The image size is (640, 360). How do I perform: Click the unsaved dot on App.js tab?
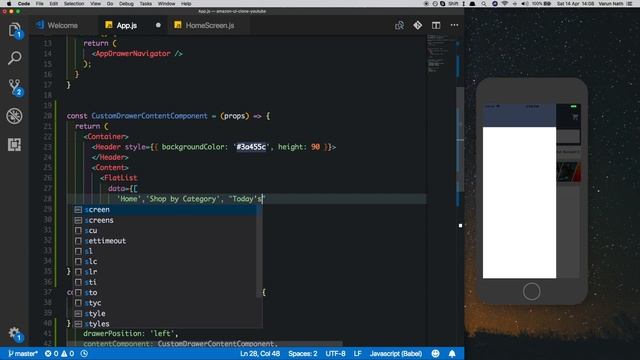(x=158, y=25)
